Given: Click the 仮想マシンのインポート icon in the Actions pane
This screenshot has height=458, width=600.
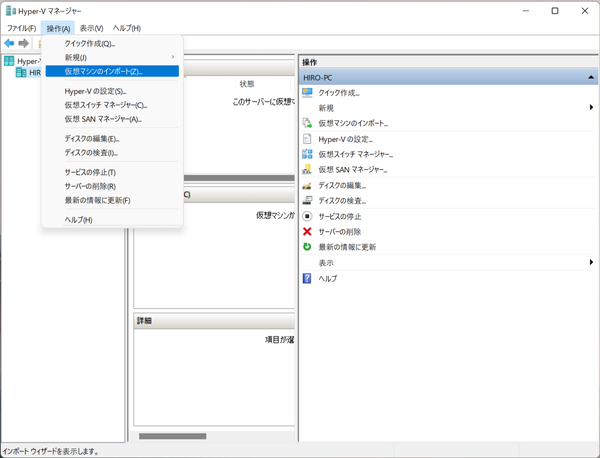Looking at the screenshot, I should coord(307,123).
